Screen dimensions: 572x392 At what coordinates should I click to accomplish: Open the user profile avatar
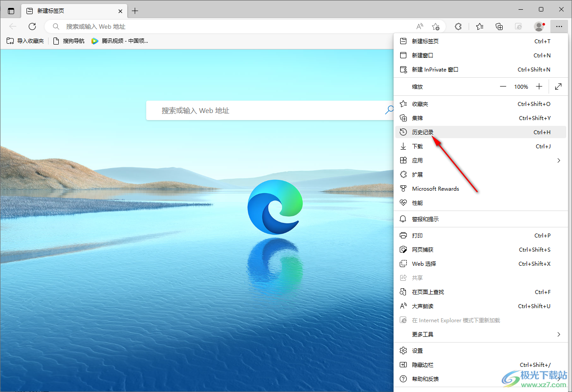(539, 26)
